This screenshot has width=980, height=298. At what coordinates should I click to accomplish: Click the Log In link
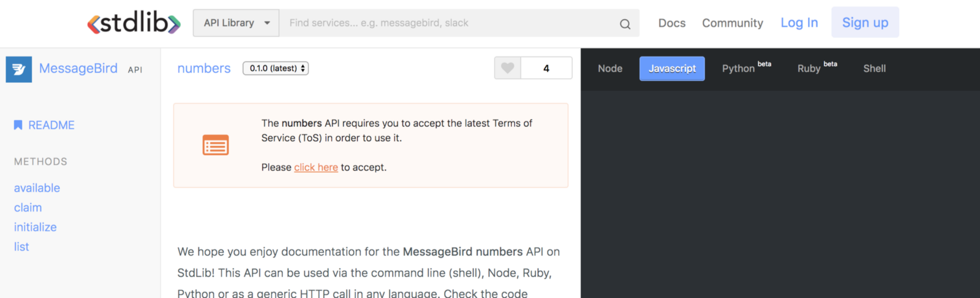tap(799, 23)
